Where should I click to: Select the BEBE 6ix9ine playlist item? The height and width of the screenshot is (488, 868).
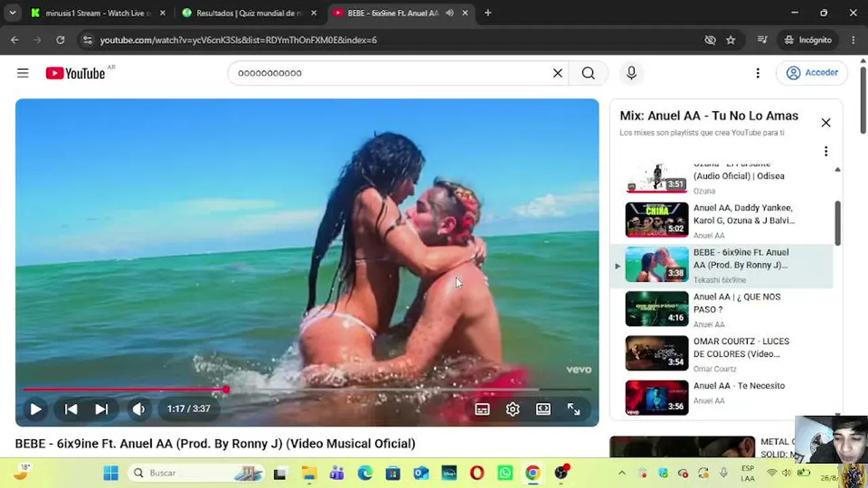click(x=722, y=265)
